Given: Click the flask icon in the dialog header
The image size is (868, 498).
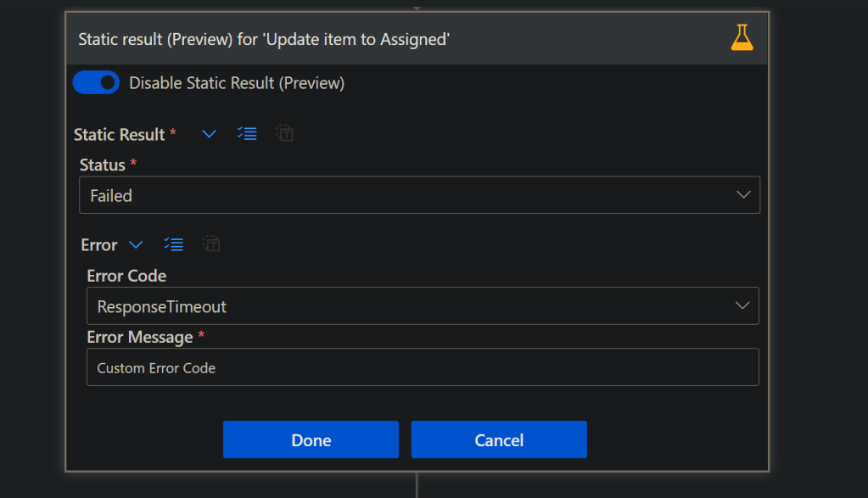Looking at the screenshot, I should [742, 37].
